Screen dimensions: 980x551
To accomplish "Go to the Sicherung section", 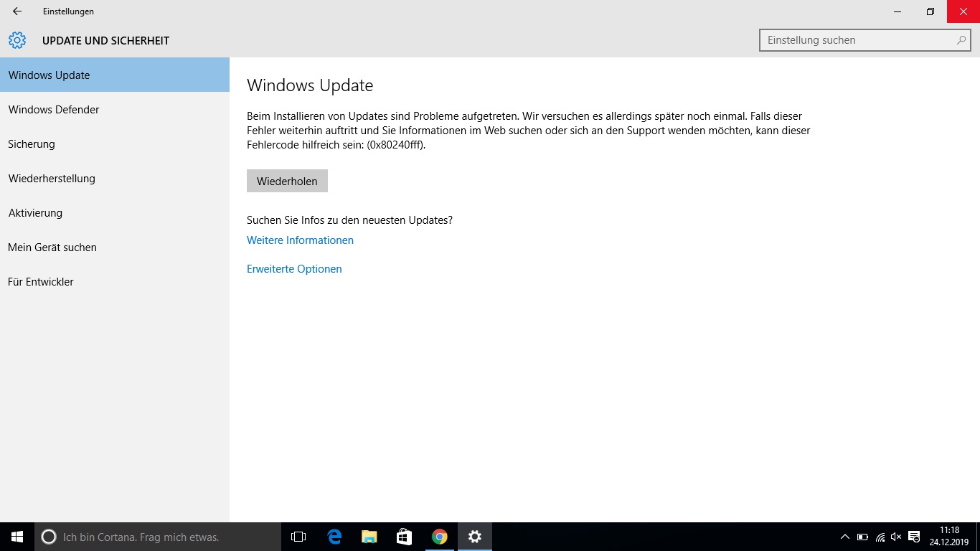I will pos(115,143).
